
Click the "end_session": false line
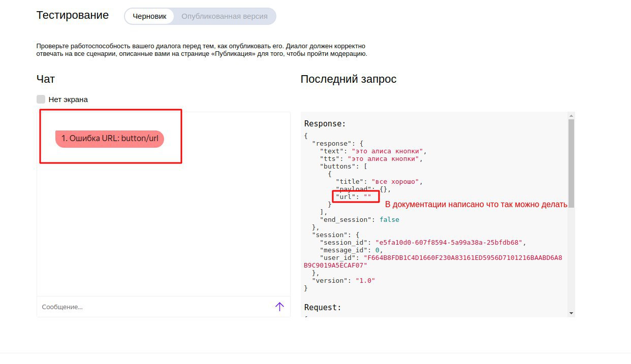click(x=360, y=219)
